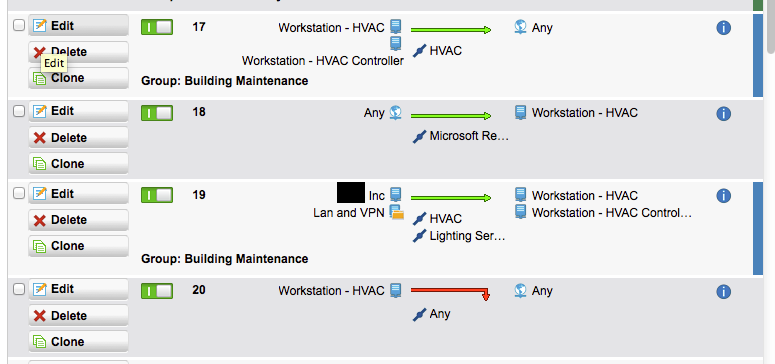
Task: Clone rule 17
Action: (x=78, y=78)
